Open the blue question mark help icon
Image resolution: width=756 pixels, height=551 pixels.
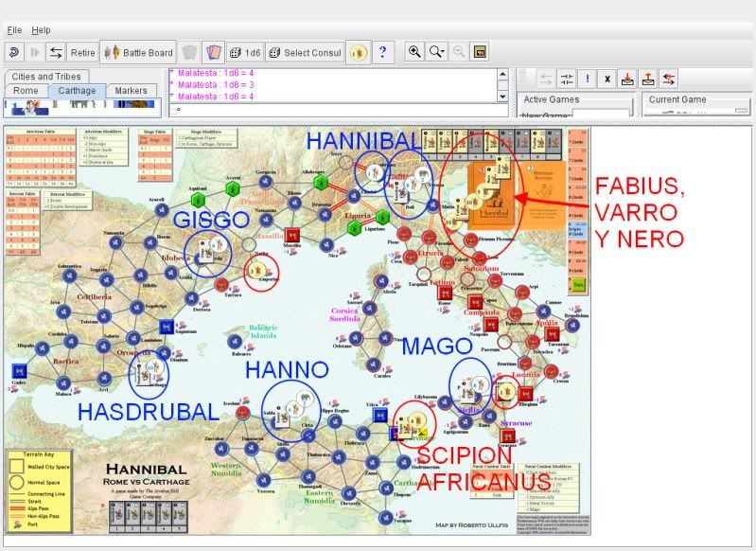[383, 52]
